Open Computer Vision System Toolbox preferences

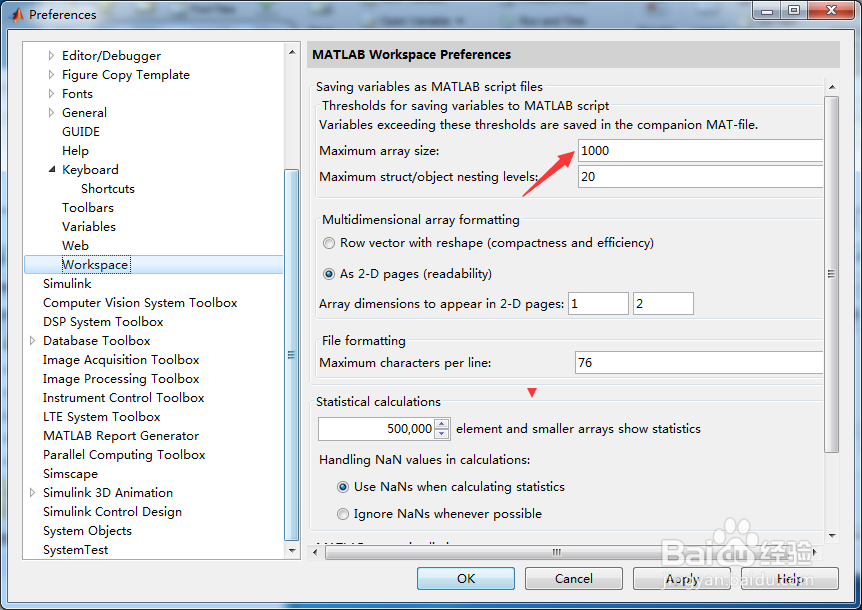click(x=140, y=303)
